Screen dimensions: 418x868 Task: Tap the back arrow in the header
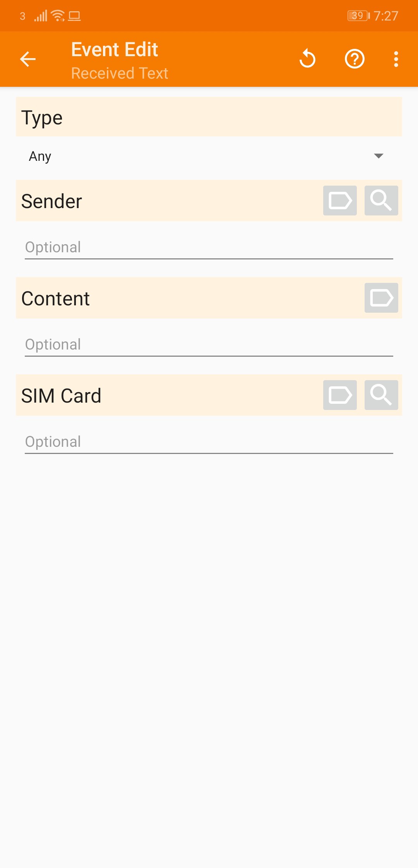[28, 59]
